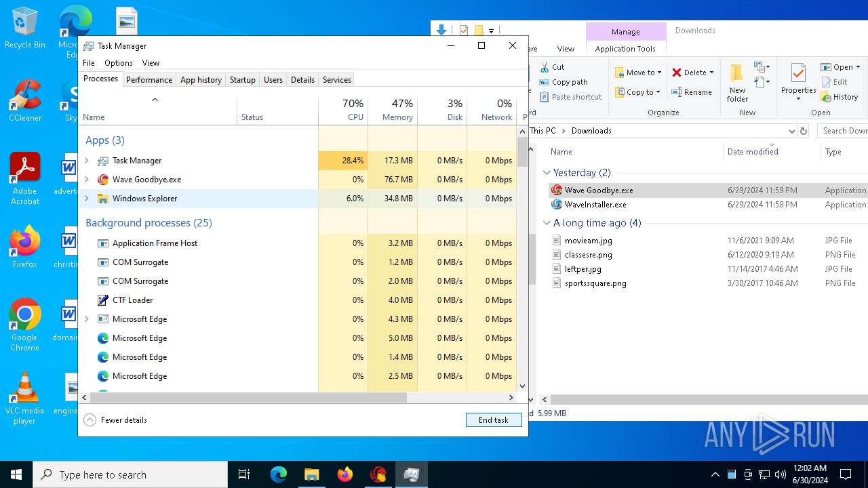Select sportssquare.png file
Screen dimensions: 868x488
click(x=595, y=283)
